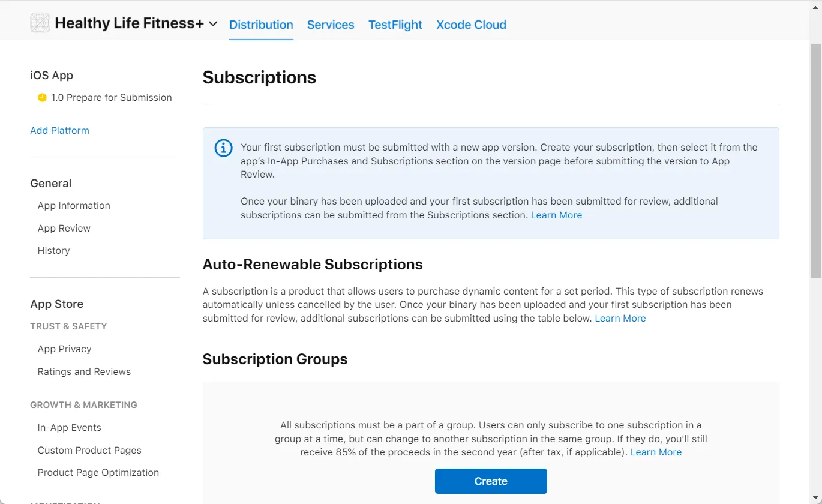Viewport: 822px width, 504px height.
Task: Open the Xcode Cloud tab
Action: (471, 25)
